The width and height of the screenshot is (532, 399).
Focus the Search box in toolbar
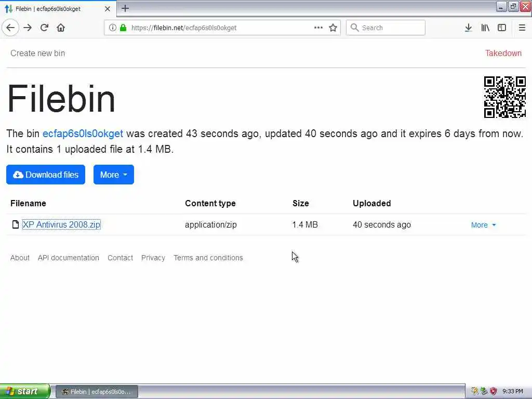(x=385, y=28)
